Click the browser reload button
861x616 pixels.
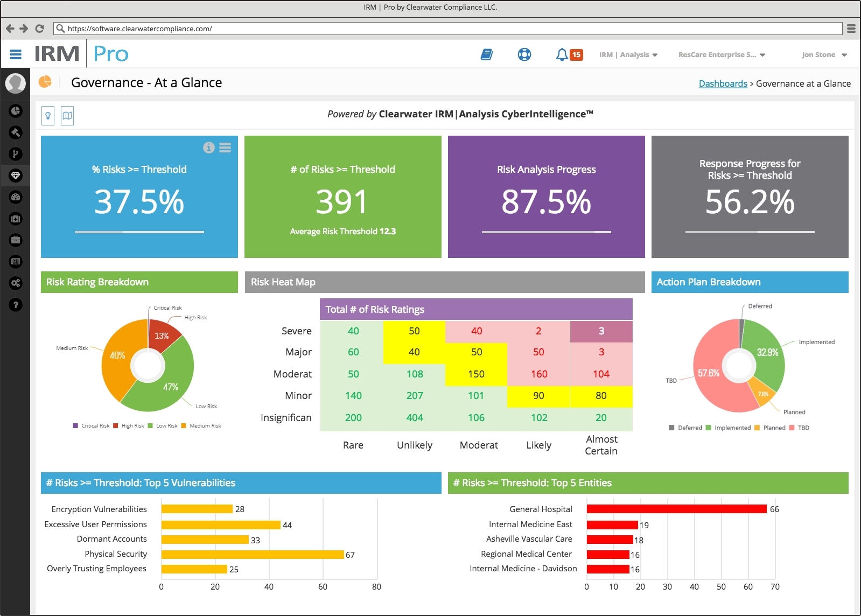[39, 29]
